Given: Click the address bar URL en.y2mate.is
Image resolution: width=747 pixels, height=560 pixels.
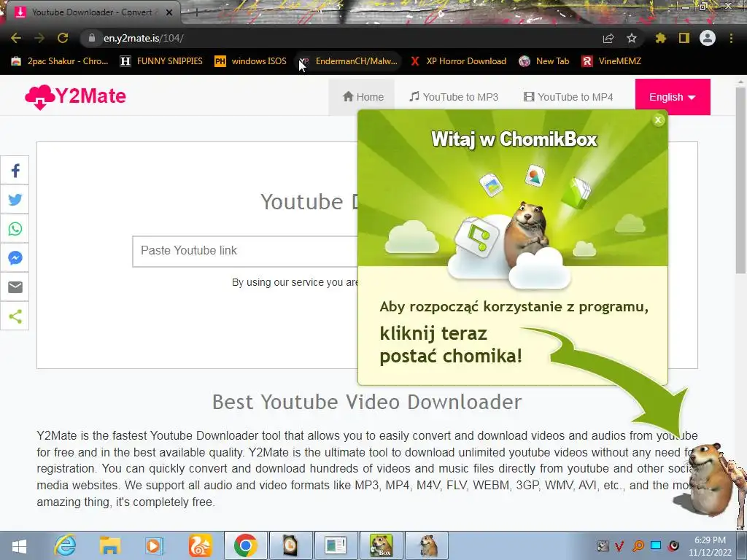Looking at the screenshot, I should 144,38.
